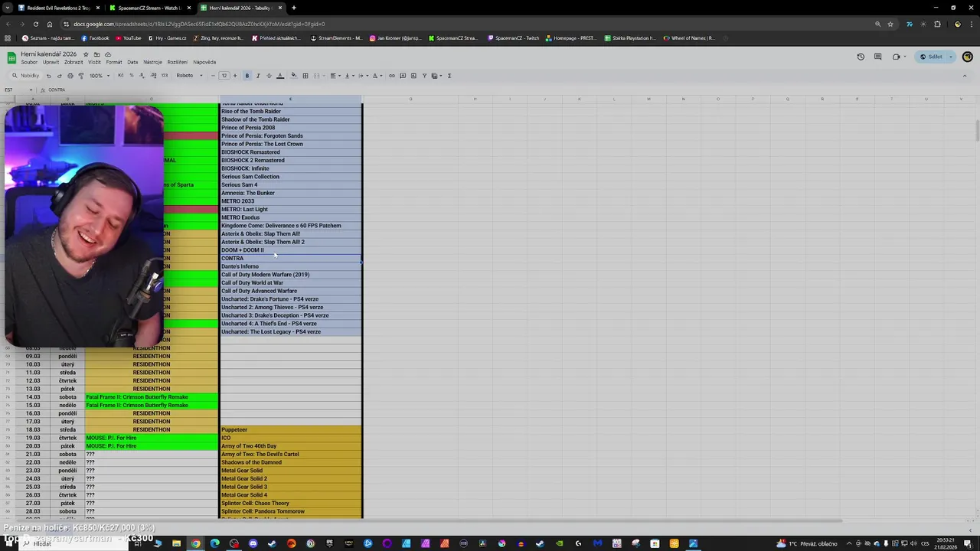Screen dimensions: 980x551
Task: Open the name box dropdown arrow
Action: click(x=31, y=90)
